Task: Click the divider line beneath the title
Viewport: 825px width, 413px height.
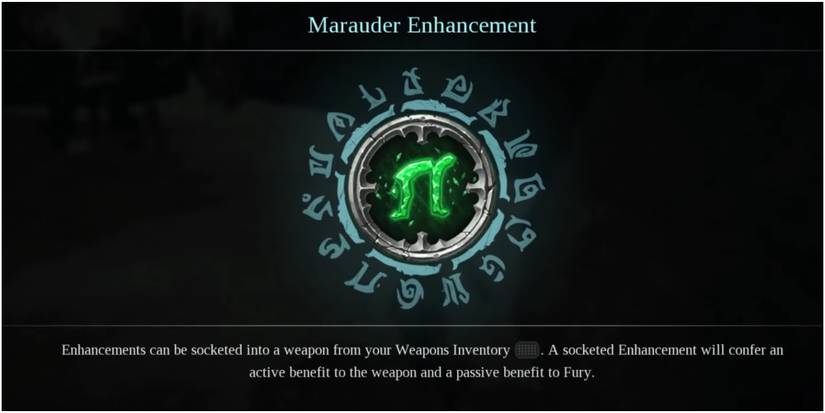Action: coord(412,51)
